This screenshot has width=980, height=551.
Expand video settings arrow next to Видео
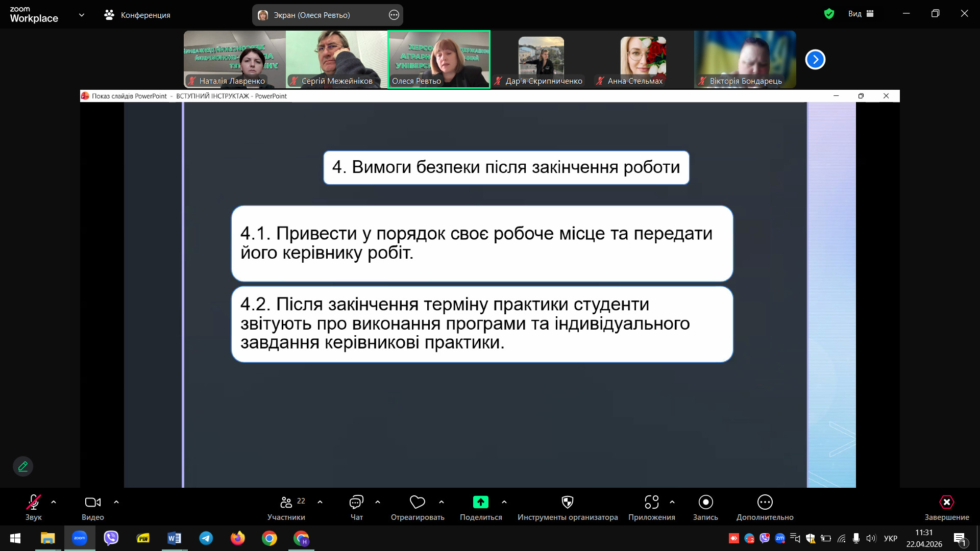click(x=116, y=503)
